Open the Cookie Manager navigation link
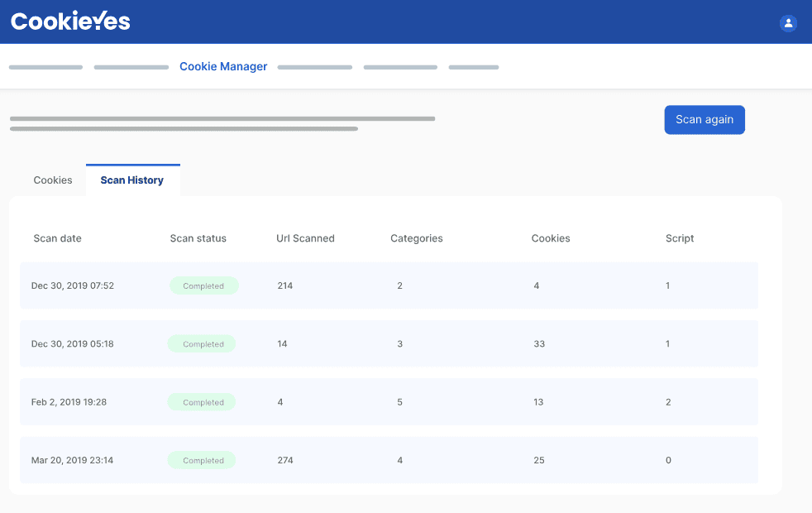This screenshot has height=513, width=812. pos(222,66)
